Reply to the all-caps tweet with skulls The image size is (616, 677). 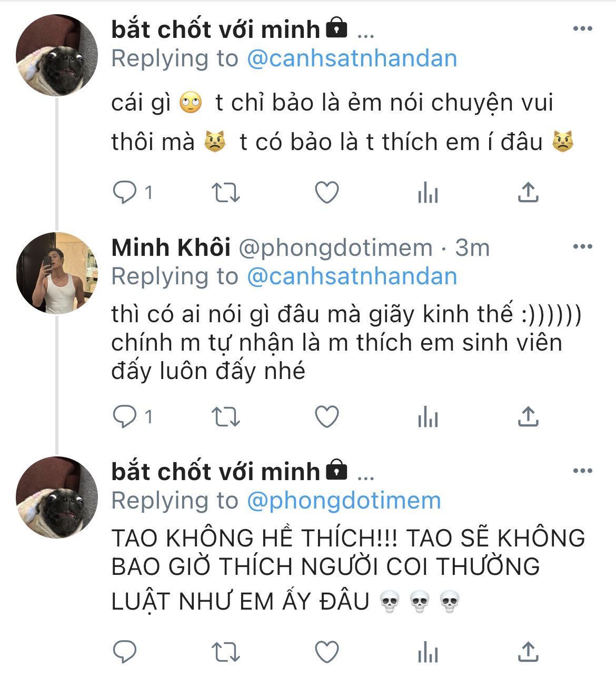(125, 653)
